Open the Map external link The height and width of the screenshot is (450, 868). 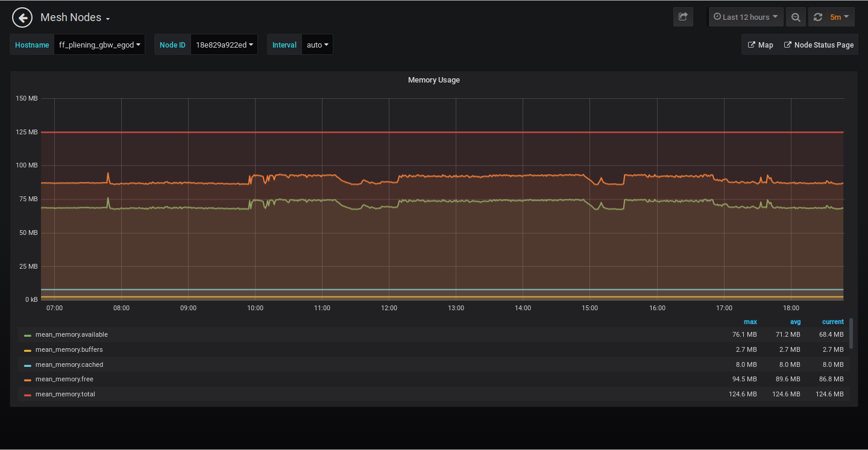(x=760, y=45)
